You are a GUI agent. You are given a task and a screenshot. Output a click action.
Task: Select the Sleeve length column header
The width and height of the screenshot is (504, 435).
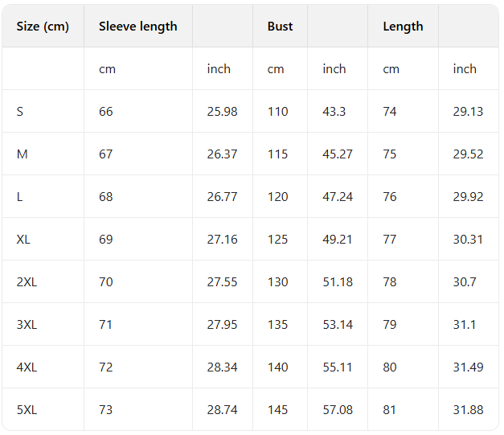point(137,27)
